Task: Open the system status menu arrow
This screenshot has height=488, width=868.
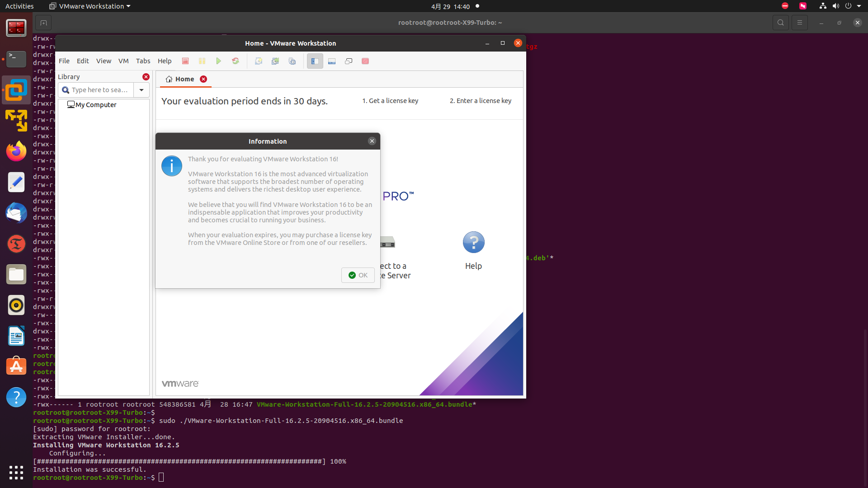Action: [x=859, y=6]
